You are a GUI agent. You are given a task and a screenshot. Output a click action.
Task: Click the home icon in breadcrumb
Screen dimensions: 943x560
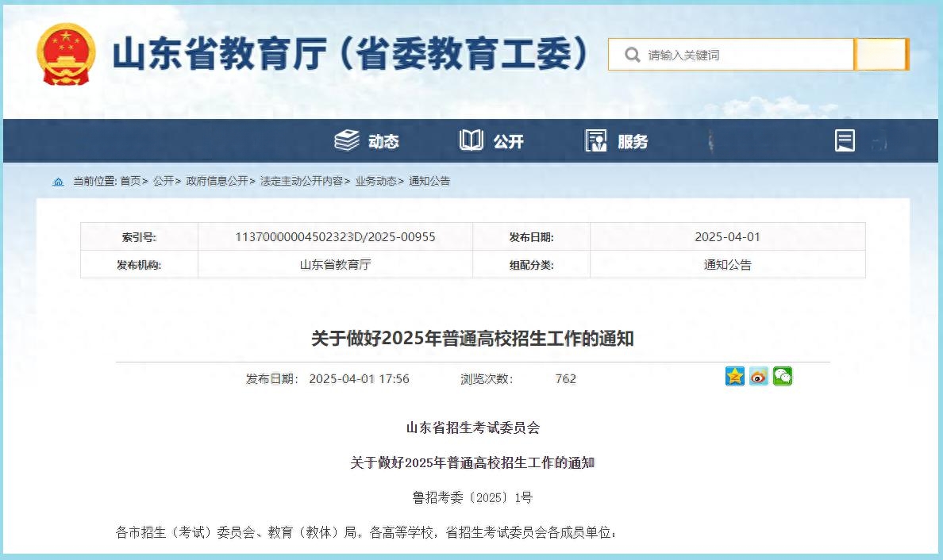coord(58,182)
